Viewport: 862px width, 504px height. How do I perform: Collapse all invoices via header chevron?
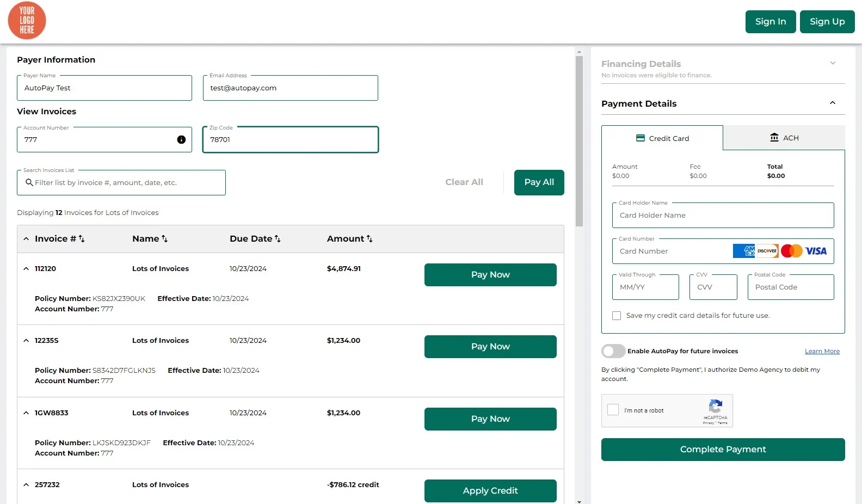[26, 239]
